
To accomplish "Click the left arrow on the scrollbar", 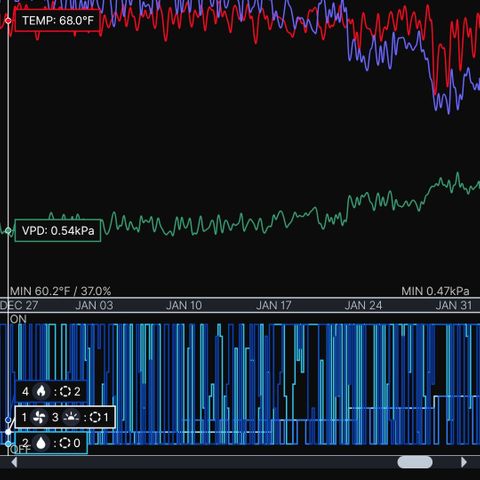I will click(14, 462).
